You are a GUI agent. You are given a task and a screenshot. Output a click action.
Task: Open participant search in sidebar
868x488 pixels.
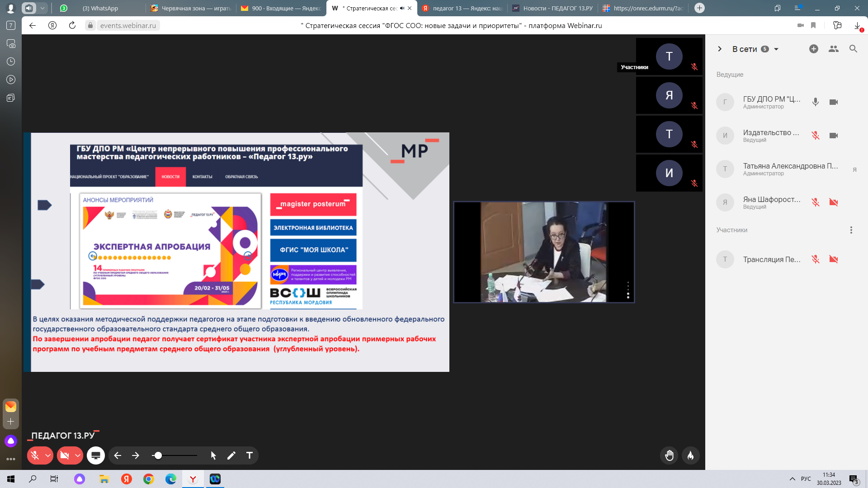click(x=853, y=49)
